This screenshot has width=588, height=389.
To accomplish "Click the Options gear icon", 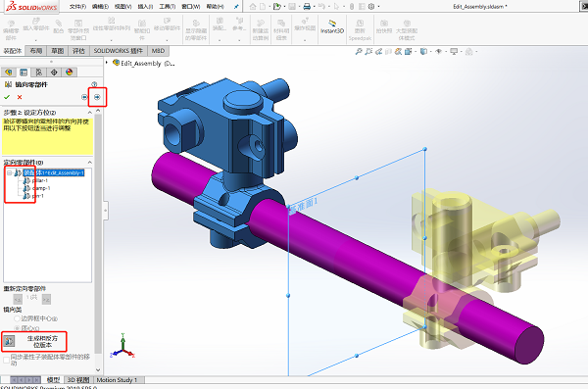I will tap(371, 7).
